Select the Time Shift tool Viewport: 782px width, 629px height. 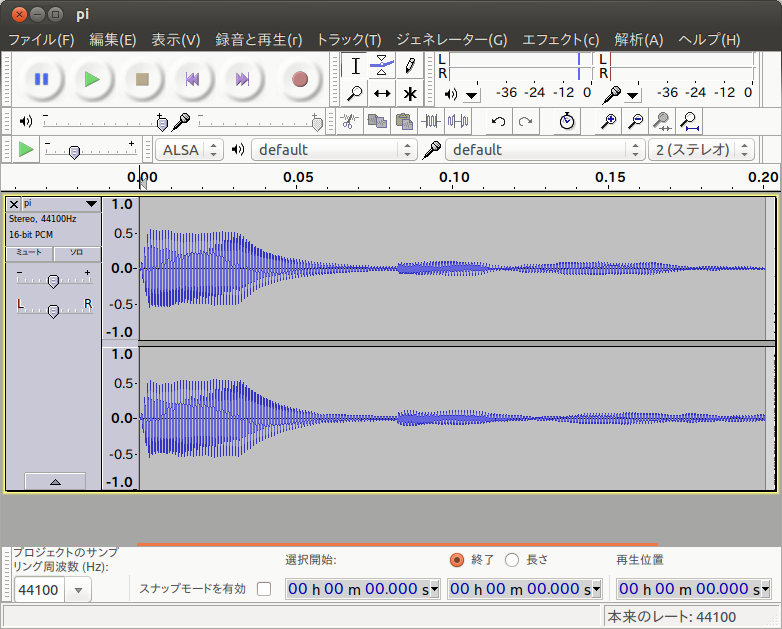382,94
